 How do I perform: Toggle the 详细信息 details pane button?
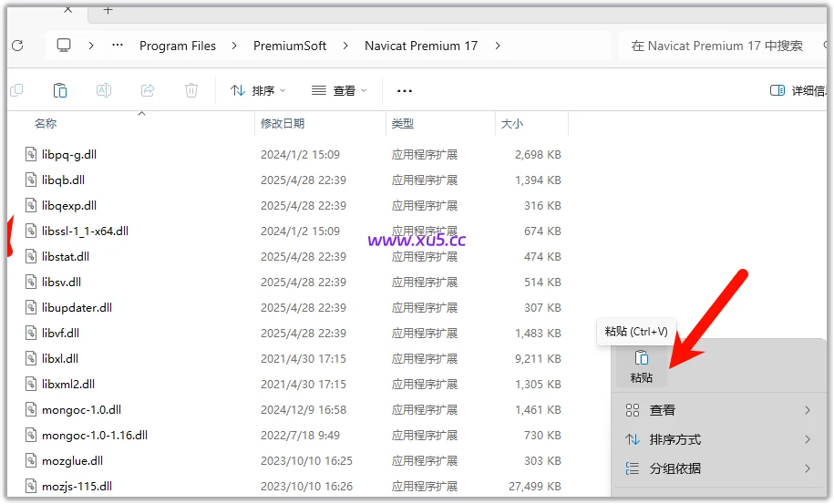[798, 90]
